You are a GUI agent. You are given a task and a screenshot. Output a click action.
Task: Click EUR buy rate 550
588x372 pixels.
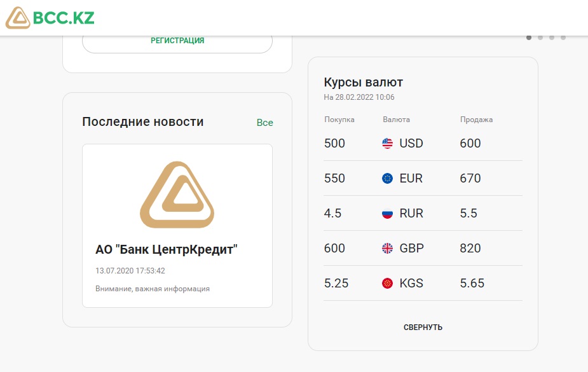[x=334, y=178]
